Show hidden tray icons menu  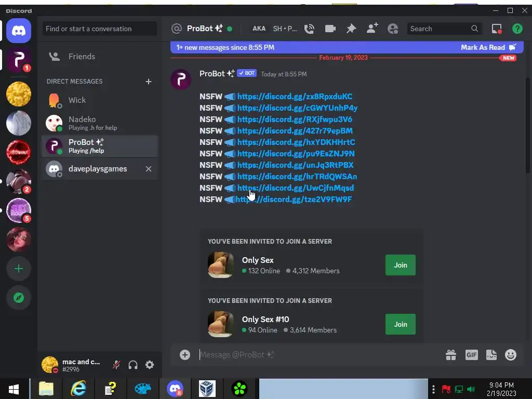pos(433,389)
